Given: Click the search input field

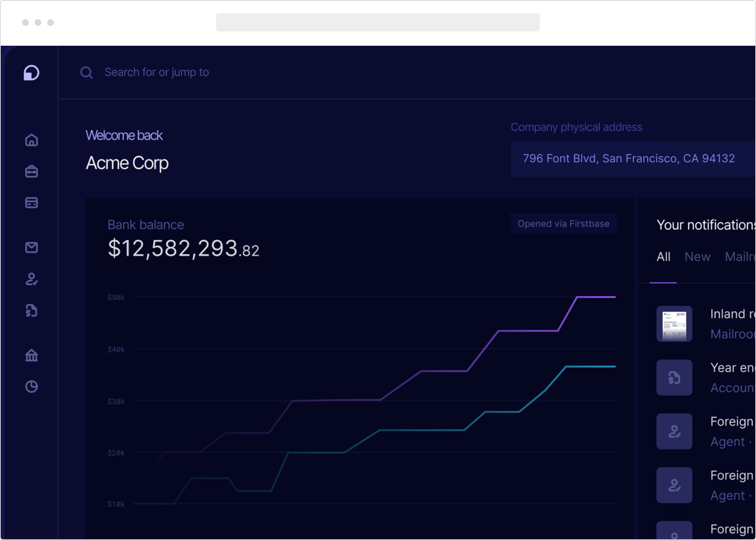Looking at the screenshot, I should tap(157, 72).
